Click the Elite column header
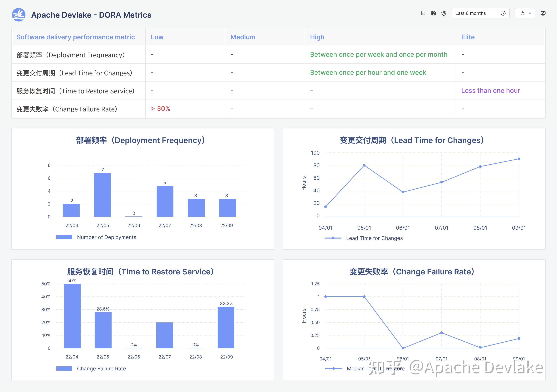The image size is (557, 392). pos(468,37)
